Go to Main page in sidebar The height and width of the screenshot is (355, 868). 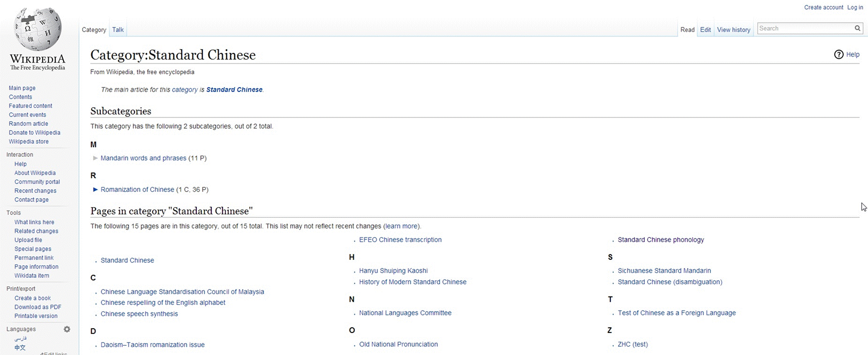click(x=22, y=88)
